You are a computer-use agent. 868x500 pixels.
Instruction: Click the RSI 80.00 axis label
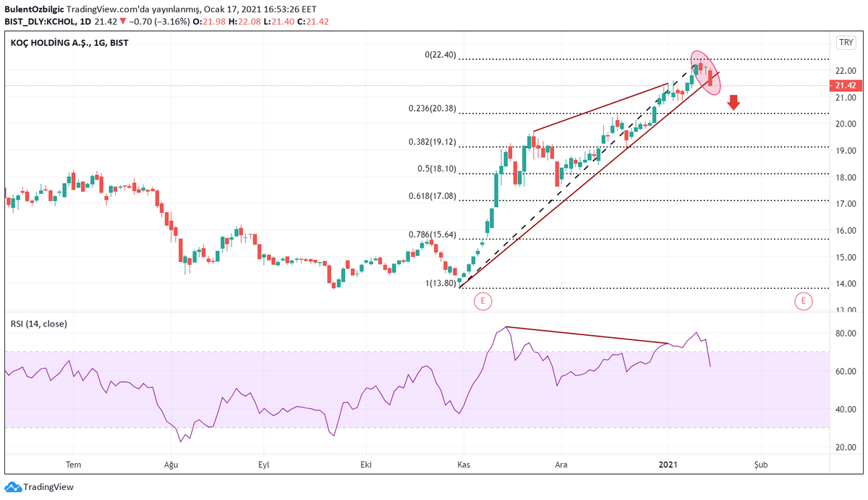[x=846, y=334]
